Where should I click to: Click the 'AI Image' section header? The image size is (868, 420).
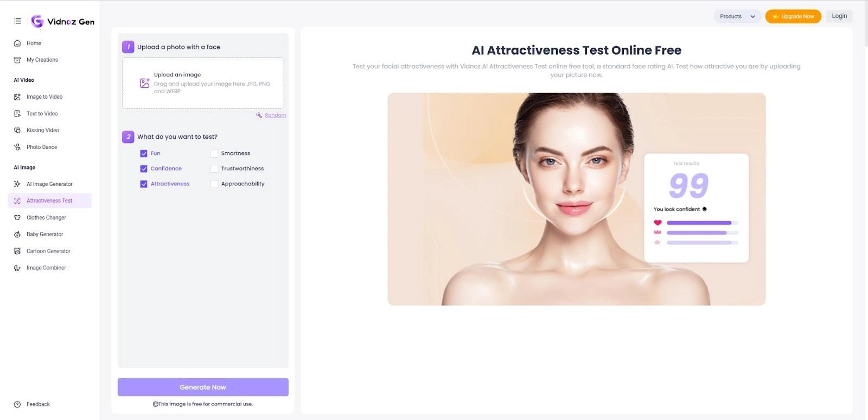point(24,168)
